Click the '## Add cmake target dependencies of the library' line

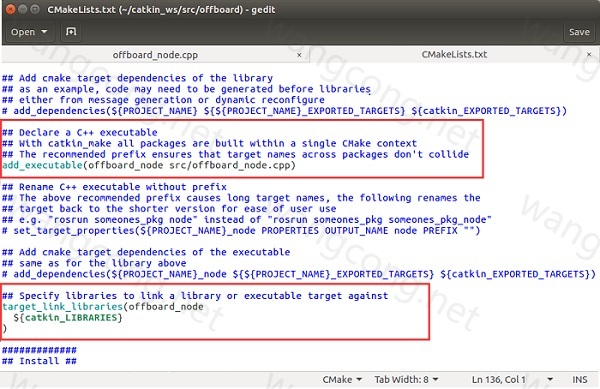137,78
